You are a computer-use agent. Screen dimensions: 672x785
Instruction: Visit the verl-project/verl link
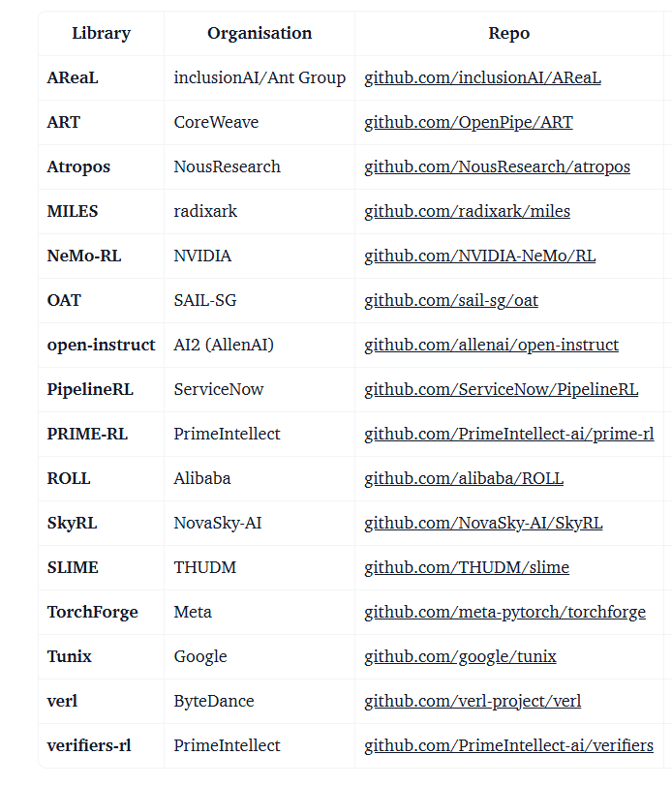[473, 702]
